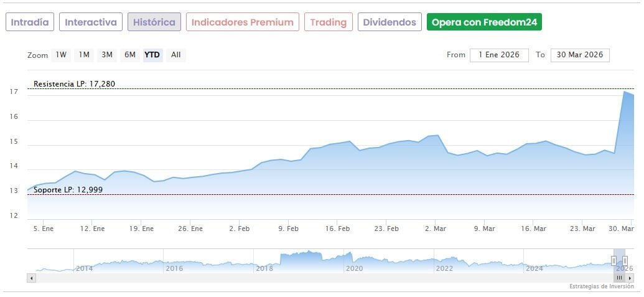This screenshot has height=297, width=644.
Task: Click the navigator scroll-left arrow
Action: coord(31,278)
